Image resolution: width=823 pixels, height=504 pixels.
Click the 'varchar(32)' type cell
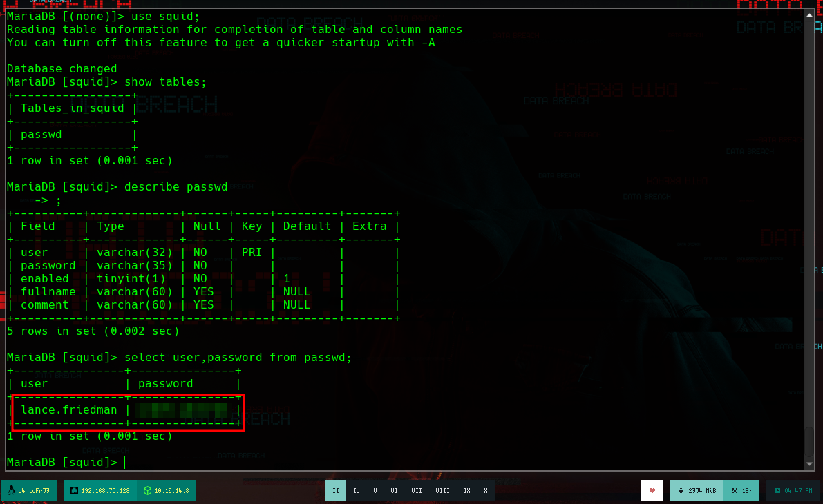coord(134,252)
